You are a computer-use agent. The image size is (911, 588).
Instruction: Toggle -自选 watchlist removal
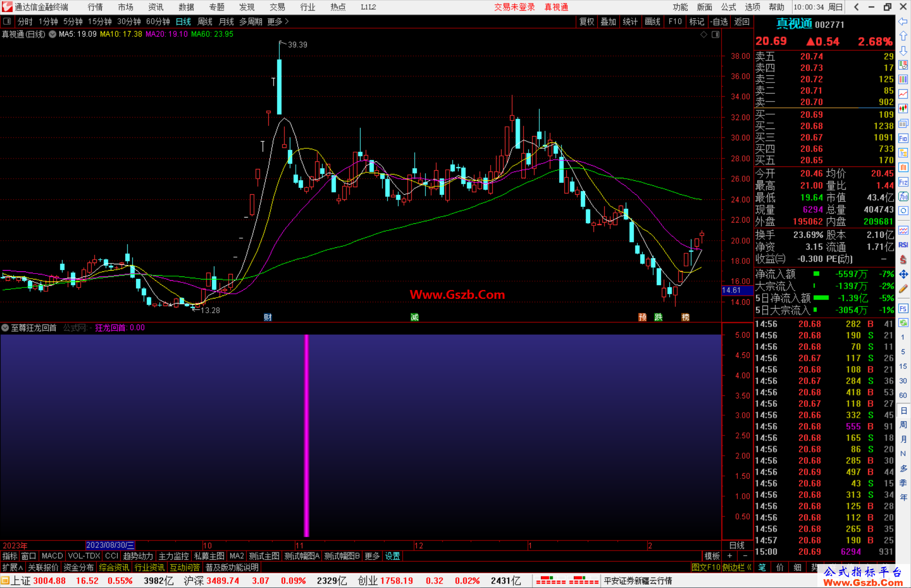pos(719,21)
